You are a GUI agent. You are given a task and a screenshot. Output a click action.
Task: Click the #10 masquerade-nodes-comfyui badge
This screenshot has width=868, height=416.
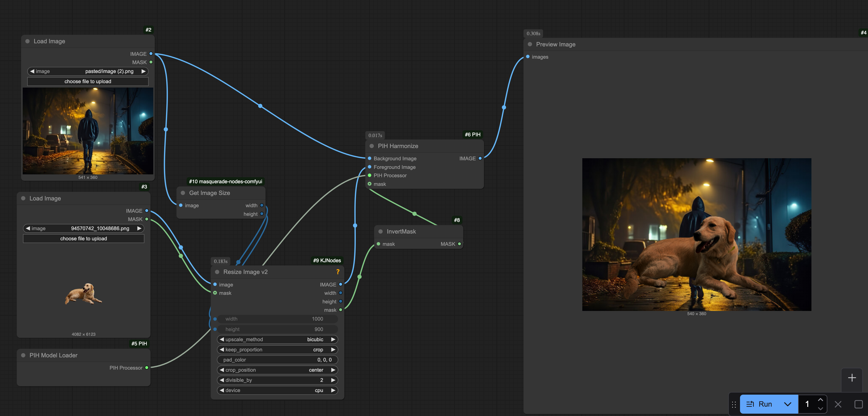tap(225, 181)
